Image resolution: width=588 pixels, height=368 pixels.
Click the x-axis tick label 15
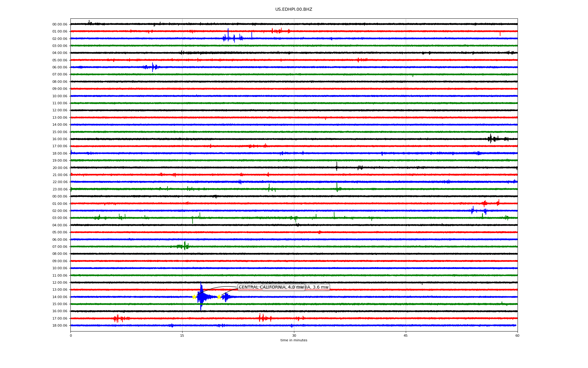[x=182, y=335]
